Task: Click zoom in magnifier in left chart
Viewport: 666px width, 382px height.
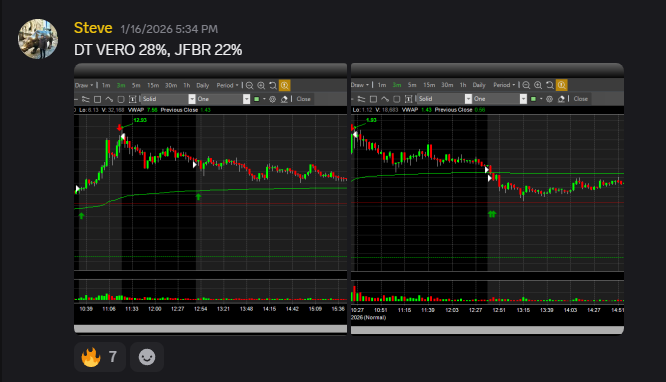Action: (261, 85)
